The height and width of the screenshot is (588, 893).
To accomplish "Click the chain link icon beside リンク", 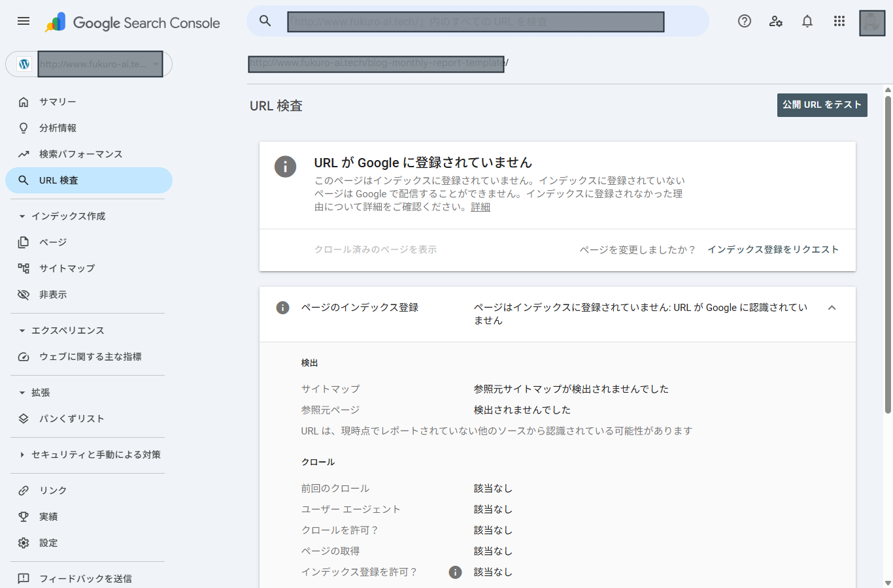I will (24, 491).
